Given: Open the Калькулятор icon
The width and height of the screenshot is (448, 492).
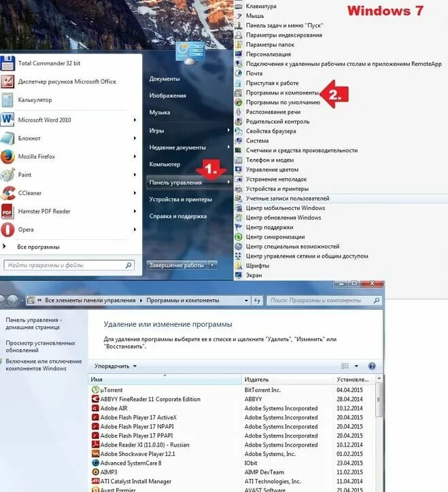Looking at the screenshot, I should [7, 100].
